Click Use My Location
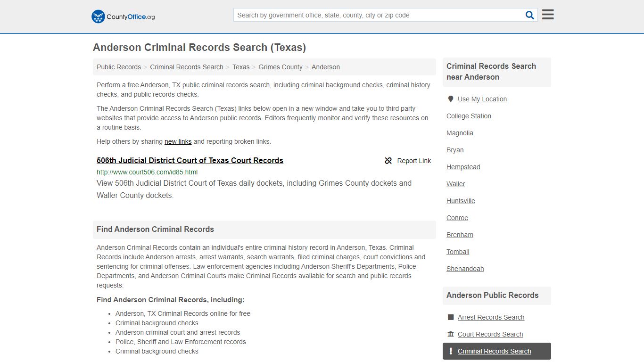This screenshot has height=362, width=644. (x=482, y=99)
